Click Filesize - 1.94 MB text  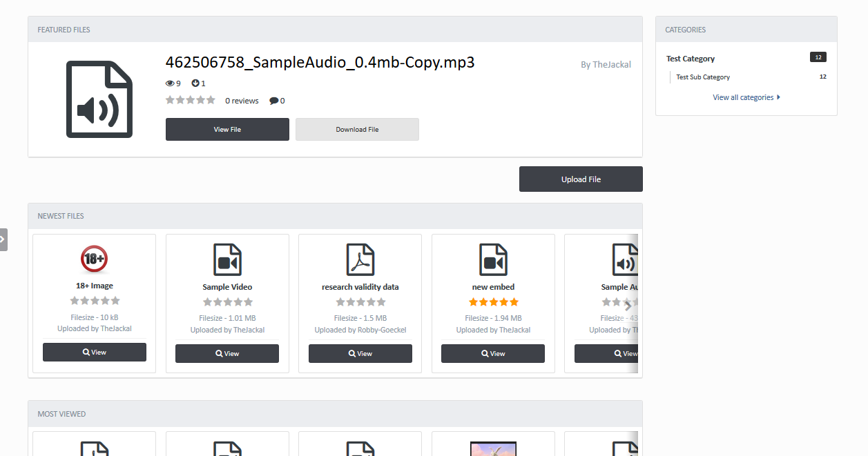click(493, 318)
